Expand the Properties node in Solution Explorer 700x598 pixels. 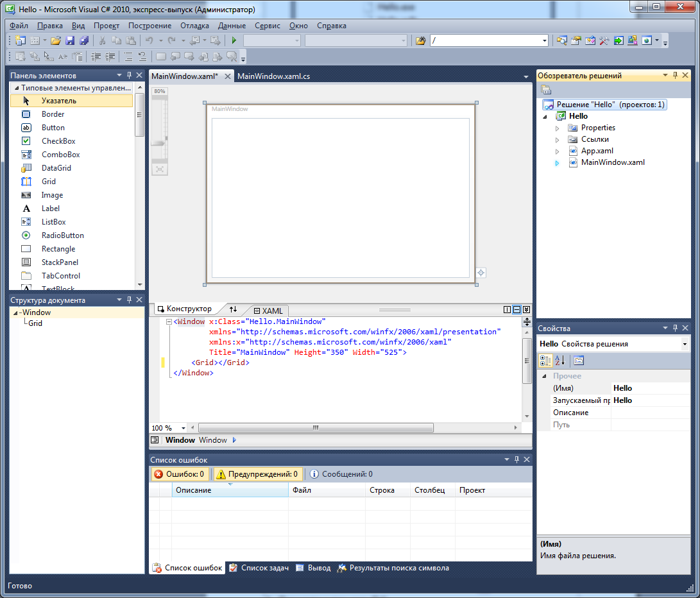point(557,128)
